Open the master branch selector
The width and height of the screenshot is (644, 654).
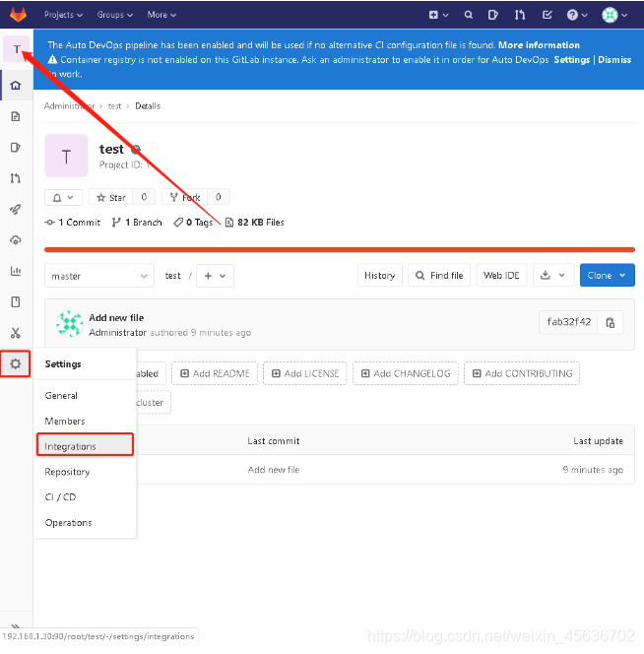click(x=99, y=276)
